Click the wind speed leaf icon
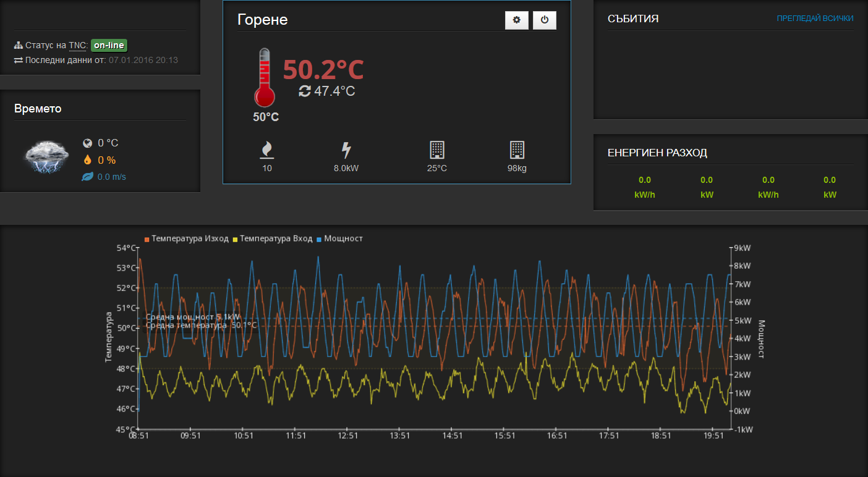This screenshot has height=477, width=868. coord(87,177)
